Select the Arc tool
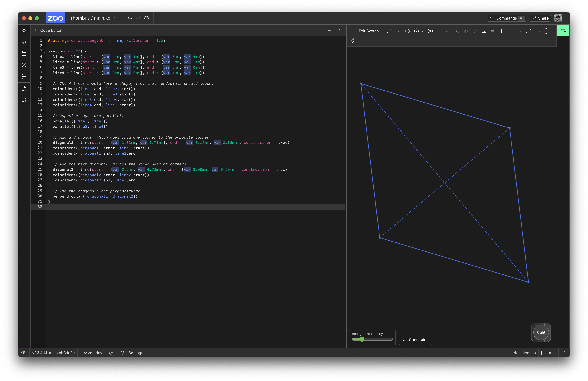Viewport: 588px width, 381px height. pyautogui.click(x=417, y=31)
